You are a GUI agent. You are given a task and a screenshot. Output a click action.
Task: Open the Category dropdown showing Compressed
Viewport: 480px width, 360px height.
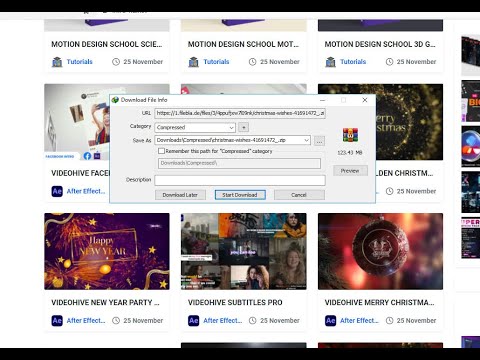click(x=195, y=127)
